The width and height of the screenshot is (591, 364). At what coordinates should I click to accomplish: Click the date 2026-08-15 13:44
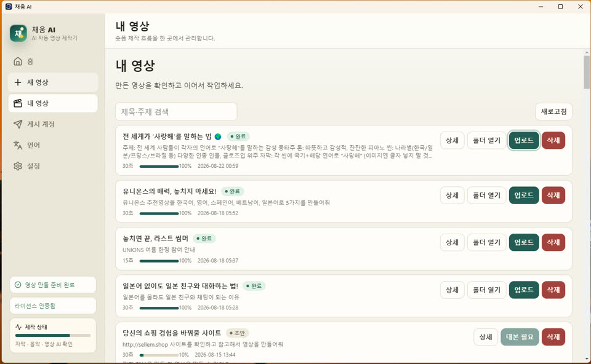(x=215, y=355)
